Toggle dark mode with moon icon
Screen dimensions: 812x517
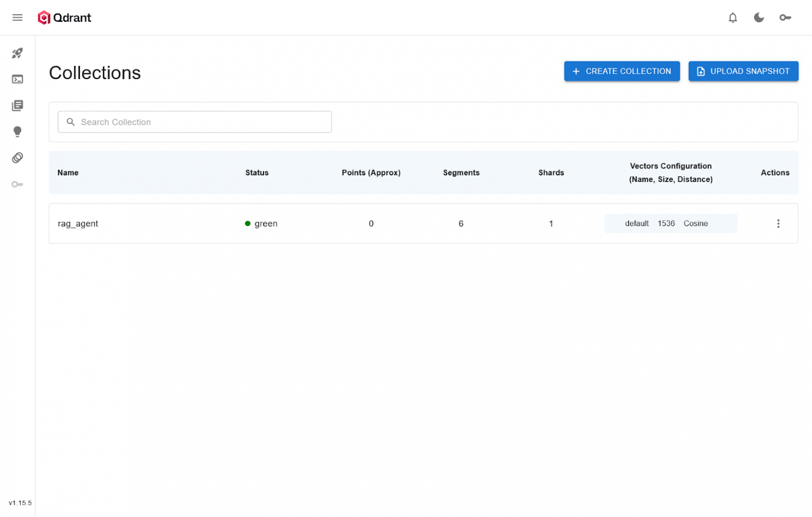pos(758,18)
